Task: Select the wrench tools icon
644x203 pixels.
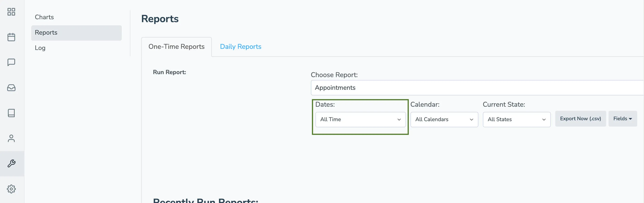Action: click(x=11, y=163)
